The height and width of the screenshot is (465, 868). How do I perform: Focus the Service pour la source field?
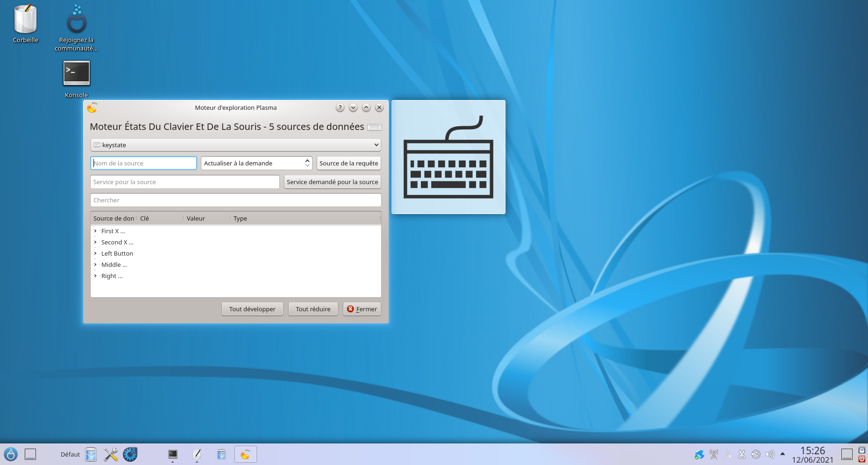185,182
